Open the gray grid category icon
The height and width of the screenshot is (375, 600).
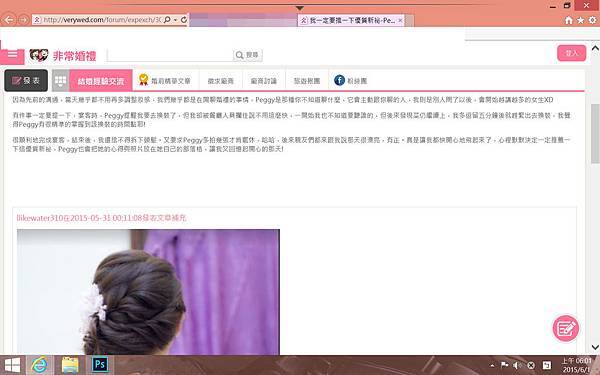click(60, 80)
